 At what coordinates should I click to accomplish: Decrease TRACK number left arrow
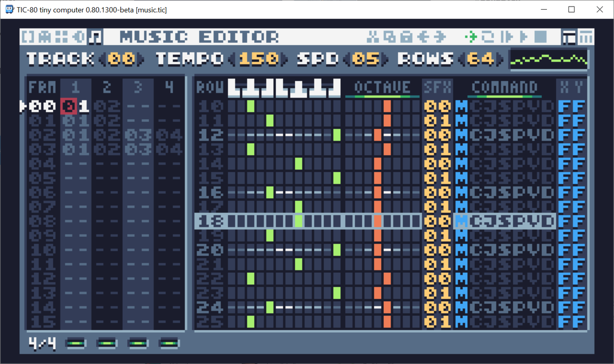click(101, 59)
